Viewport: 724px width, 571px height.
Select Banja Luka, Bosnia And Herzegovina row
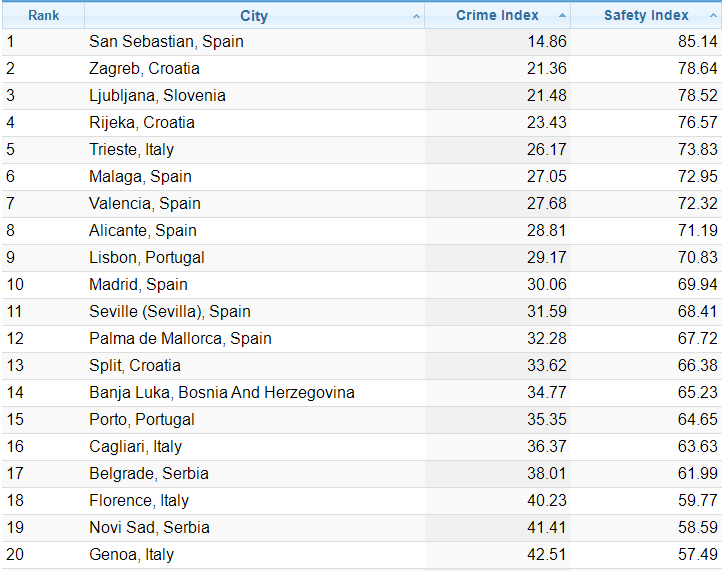coord(221,393)
